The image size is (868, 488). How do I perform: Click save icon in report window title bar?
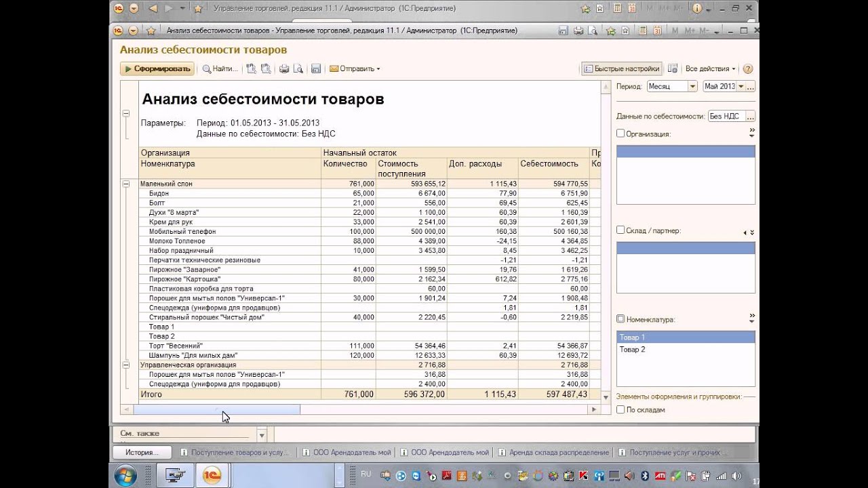(x=563, y=30)
